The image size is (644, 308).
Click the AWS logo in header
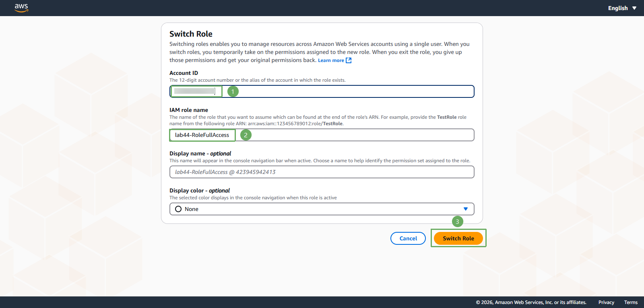pos(21,8)
